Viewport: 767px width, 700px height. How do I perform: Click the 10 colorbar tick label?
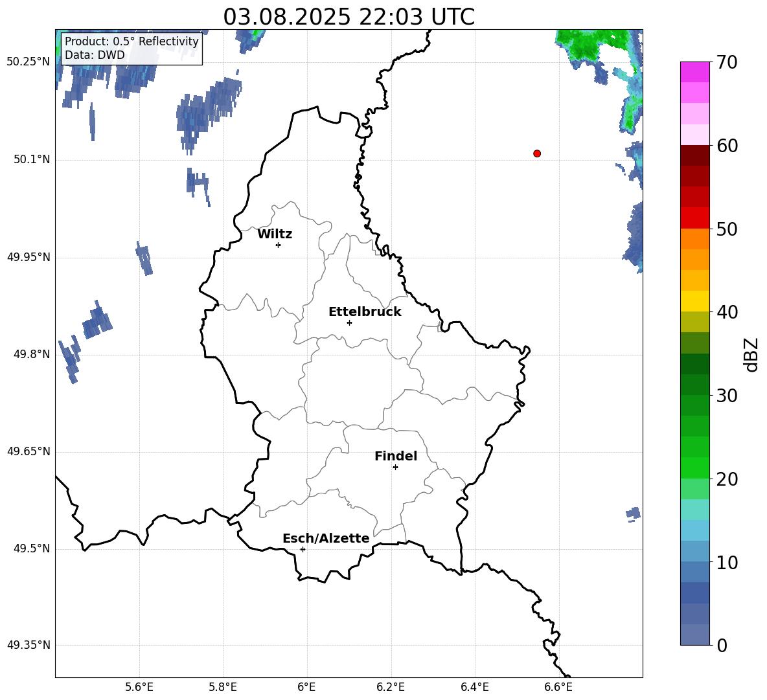[x=727, y=563]
